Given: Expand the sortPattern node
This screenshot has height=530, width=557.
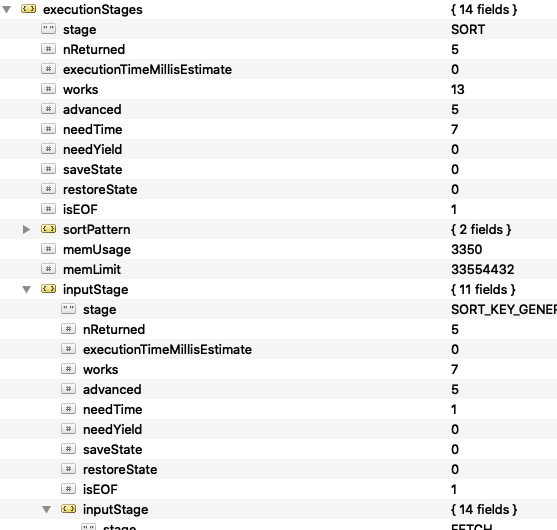Looking at the screenshot, I should [x=26, y=230].
